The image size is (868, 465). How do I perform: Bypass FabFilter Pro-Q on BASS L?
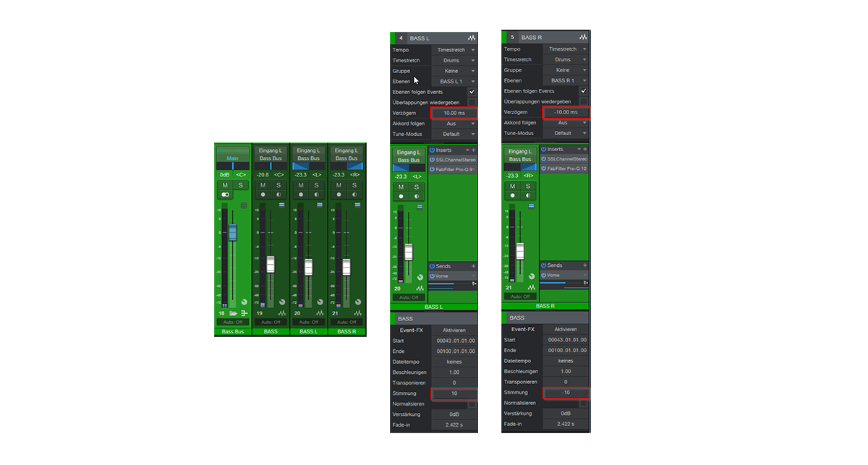pyautogui.click(x=432, y=169)
